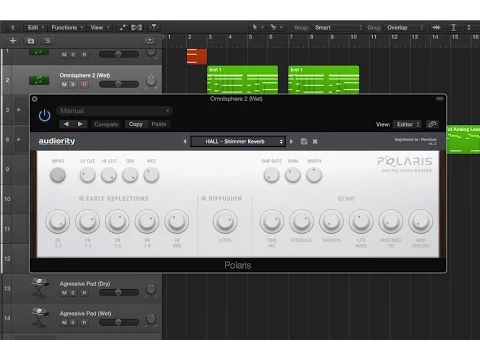Click the Echo FEEDBACK knob
Screen dimensions: 480x360
click(x=302, y=221)
